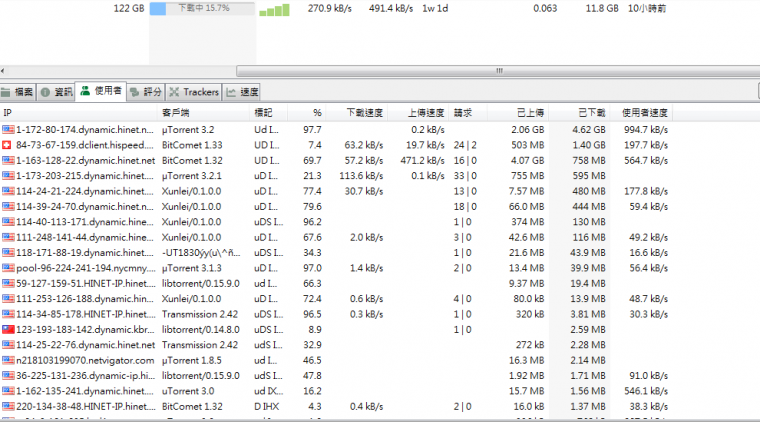Image resolution: width=760 pixels, height=422 pixels.
Task: Click flag icon of 114-34-85-178.HINET-IP peer
Action: coord(8,314)
